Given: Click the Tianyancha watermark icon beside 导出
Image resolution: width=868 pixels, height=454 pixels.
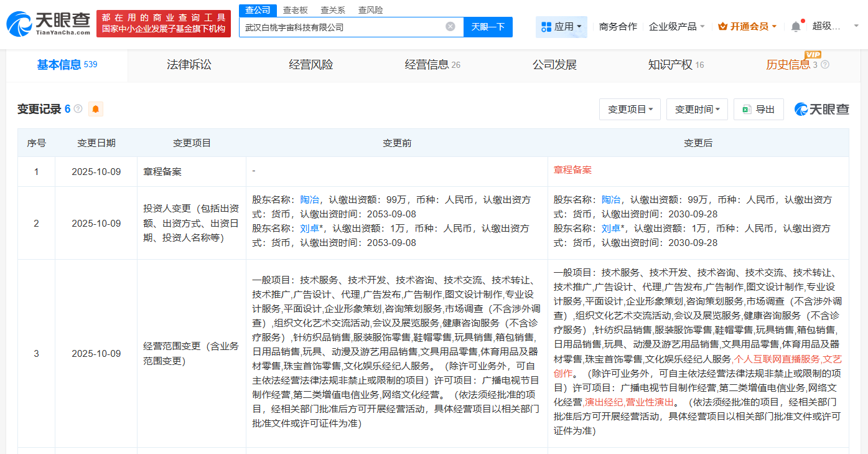Looking at the screenshot, I should pos(803,109).
